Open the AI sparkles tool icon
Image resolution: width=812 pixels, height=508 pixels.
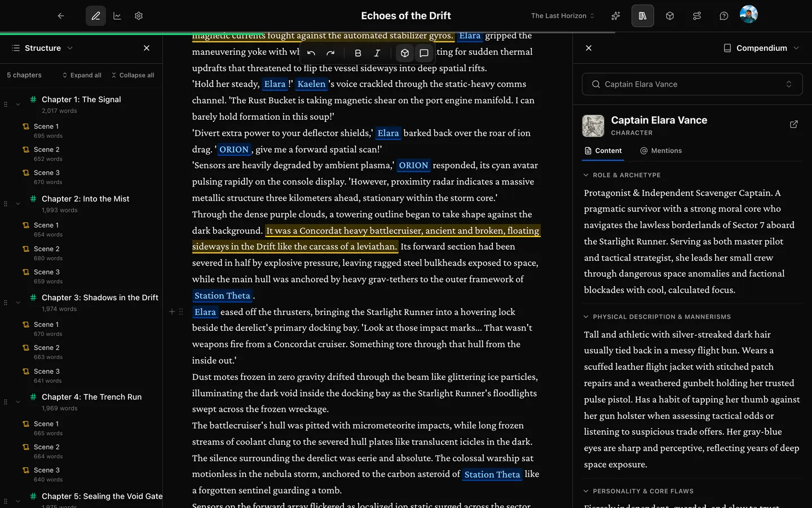(616, 16)
